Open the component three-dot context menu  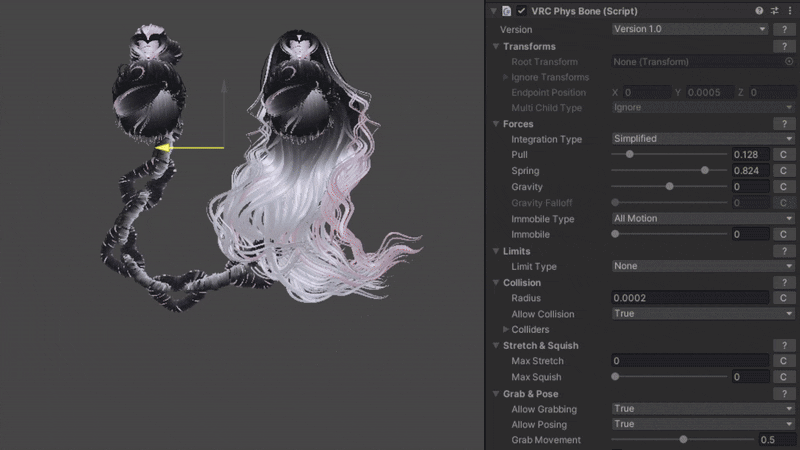(x=789, y=11)
